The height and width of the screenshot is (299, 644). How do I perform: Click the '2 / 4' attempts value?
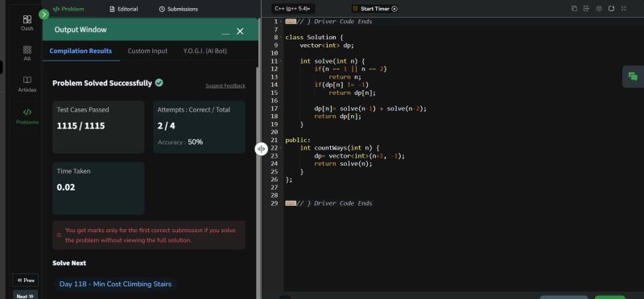[x=167, y=126]
